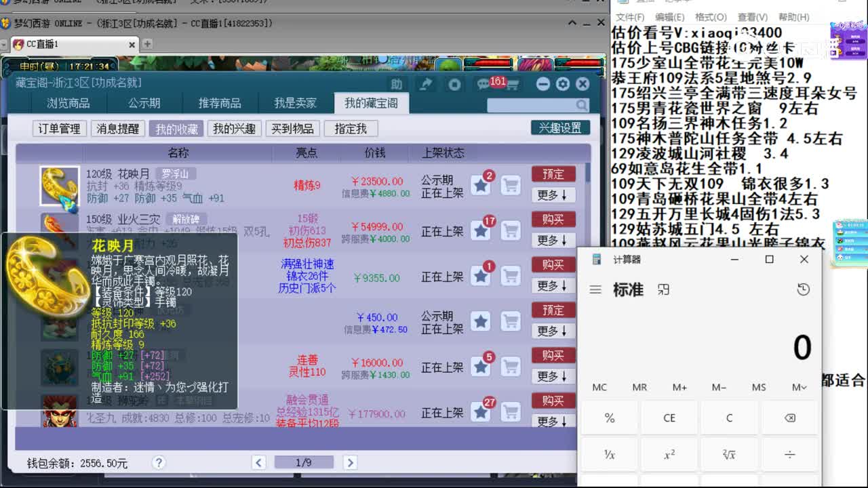Open chat messages icon with 161 badge
This screenshot has height=488, width=868.
pos(484,84)
